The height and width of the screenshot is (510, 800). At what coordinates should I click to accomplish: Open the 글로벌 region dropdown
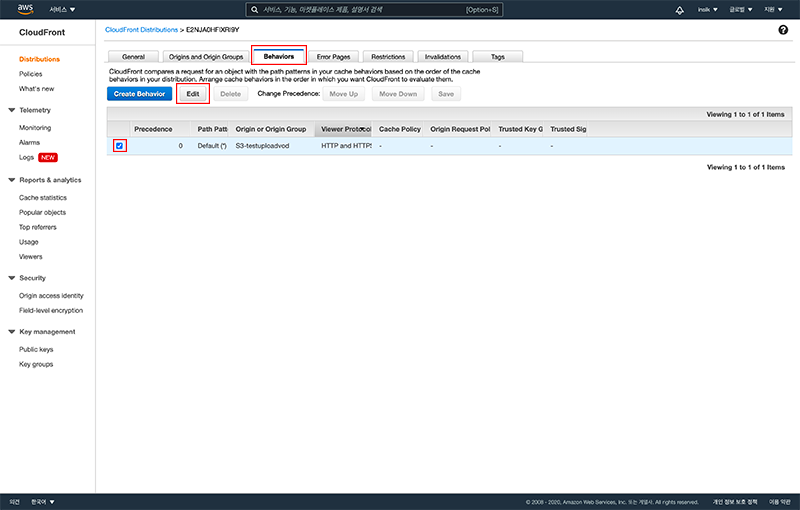point(741,10)
